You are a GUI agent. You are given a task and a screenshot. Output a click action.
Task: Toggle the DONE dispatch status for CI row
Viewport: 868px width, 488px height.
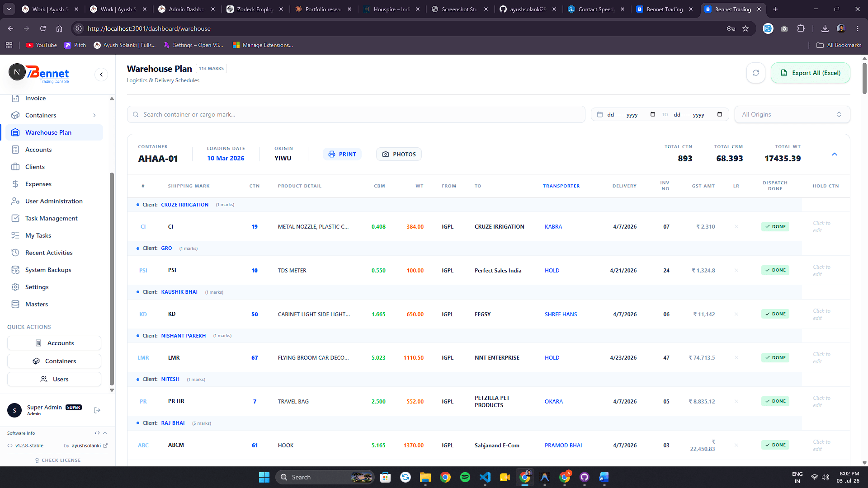coord(775,227)
